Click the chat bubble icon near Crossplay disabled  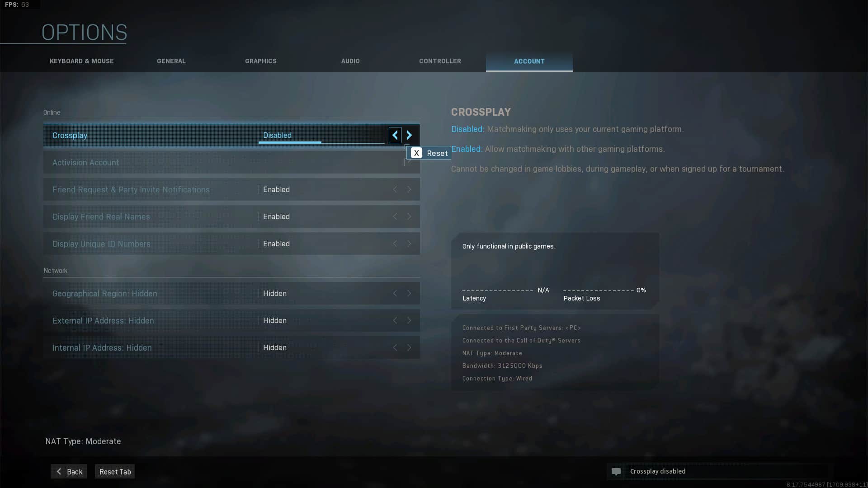pyautogui.click(x=617, y=471)
